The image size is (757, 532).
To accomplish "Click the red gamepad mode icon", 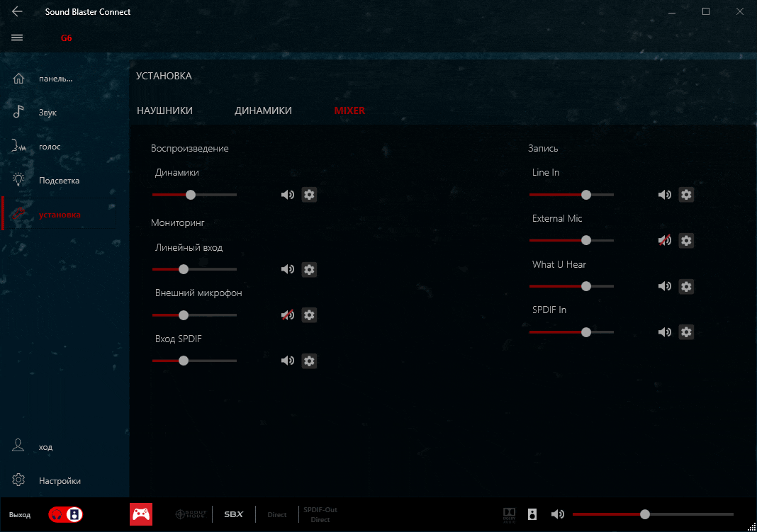I will [141, 514].
